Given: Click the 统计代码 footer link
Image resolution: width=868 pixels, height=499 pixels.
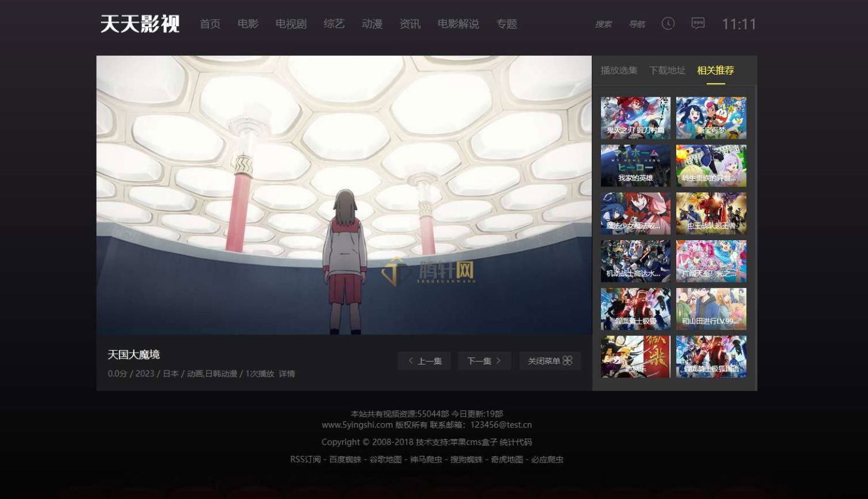Looking at the screenshot, I should click(x=516, y=443).
